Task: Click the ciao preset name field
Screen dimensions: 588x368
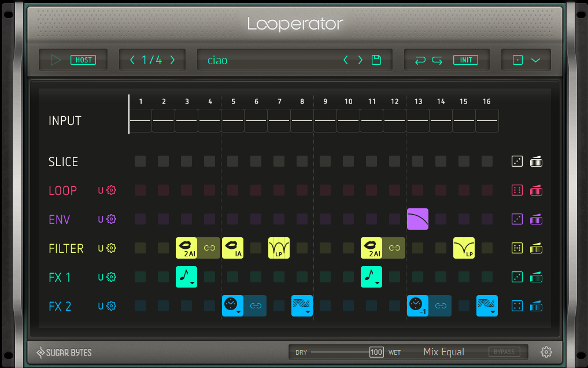Action: (266, 60)
